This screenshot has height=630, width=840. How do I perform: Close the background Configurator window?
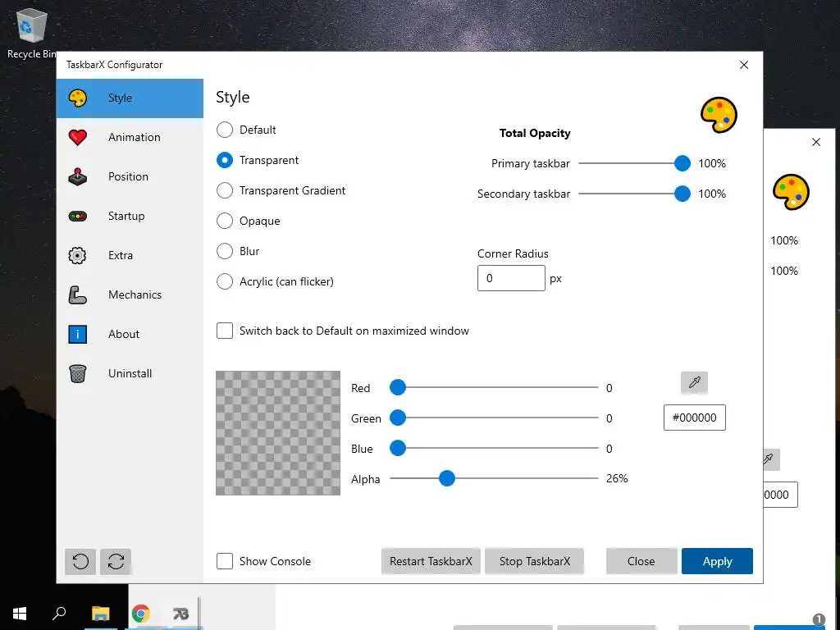816,142
